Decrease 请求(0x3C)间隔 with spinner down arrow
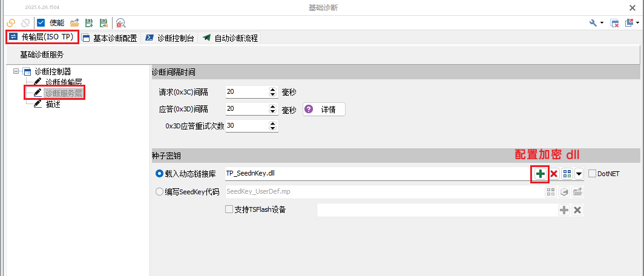The image size is (644, 276). point(272,95)
